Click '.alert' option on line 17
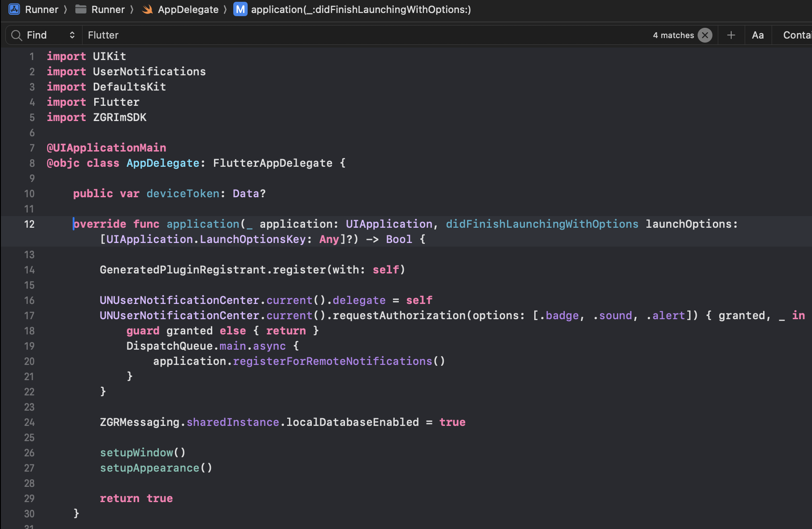The image size is (812, 529). (666, 316)
